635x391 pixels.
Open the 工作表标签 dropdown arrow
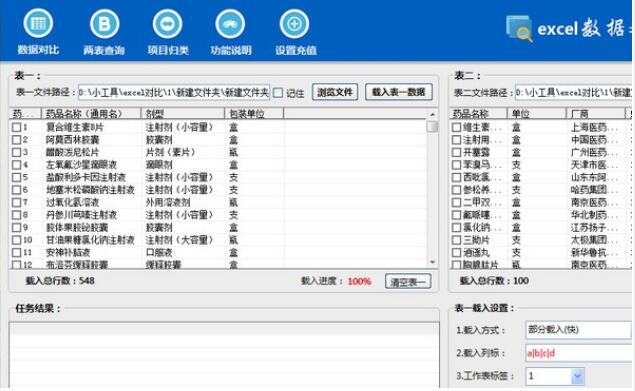[578, 376]
